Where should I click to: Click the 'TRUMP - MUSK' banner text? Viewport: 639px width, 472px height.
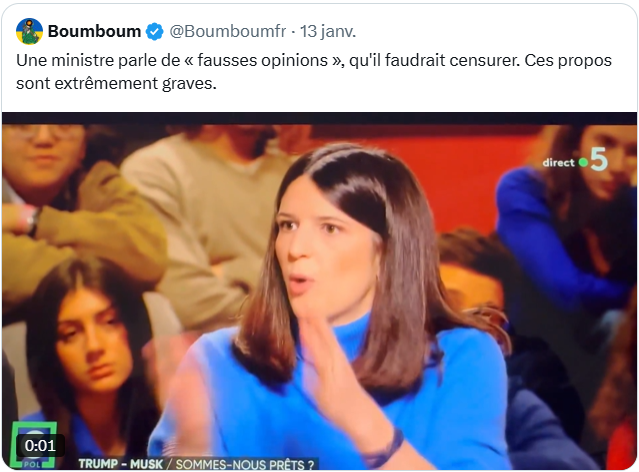(x=121, y=464)
